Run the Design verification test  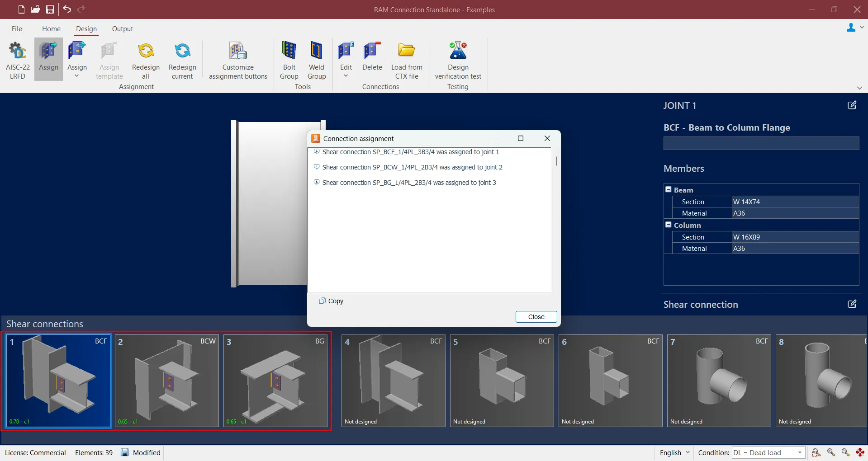click(458, 61)
